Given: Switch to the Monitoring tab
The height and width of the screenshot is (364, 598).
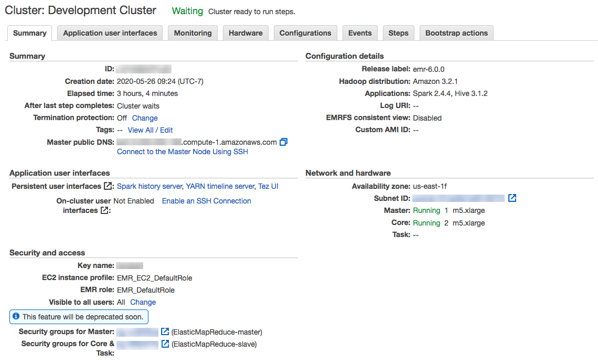Looking at the screenshot, I should coord(193,33).
